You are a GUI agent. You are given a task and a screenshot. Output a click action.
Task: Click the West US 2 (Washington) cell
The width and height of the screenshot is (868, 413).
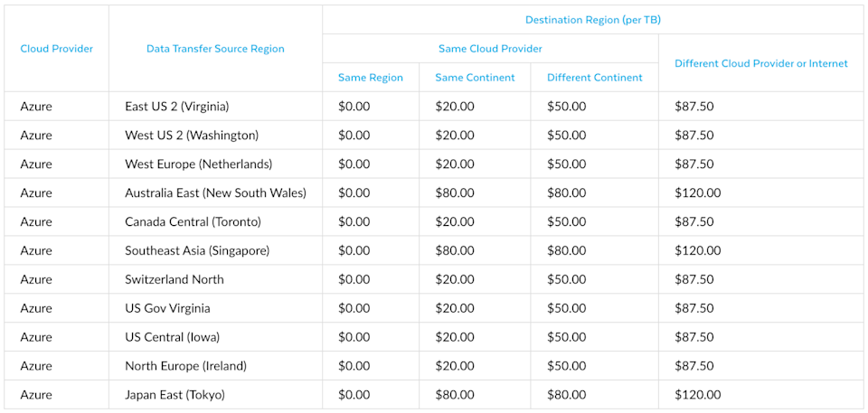[192, 135]
